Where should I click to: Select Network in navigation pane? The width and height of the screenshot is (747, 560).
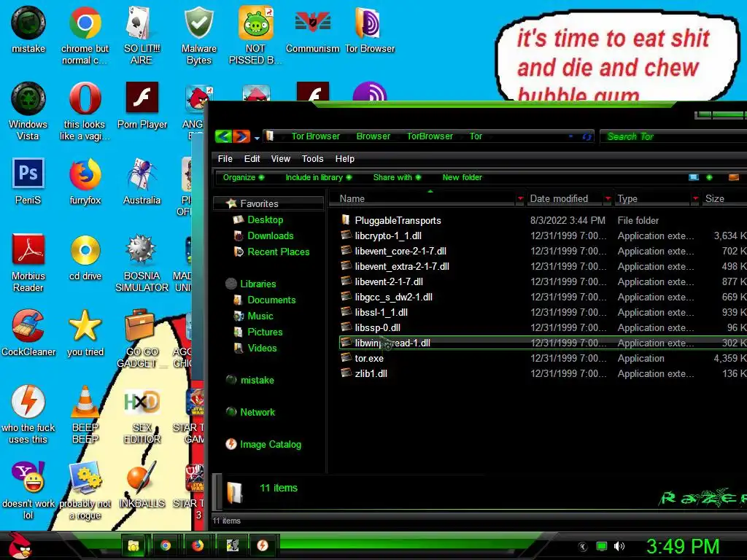click(x=258, y=413)
